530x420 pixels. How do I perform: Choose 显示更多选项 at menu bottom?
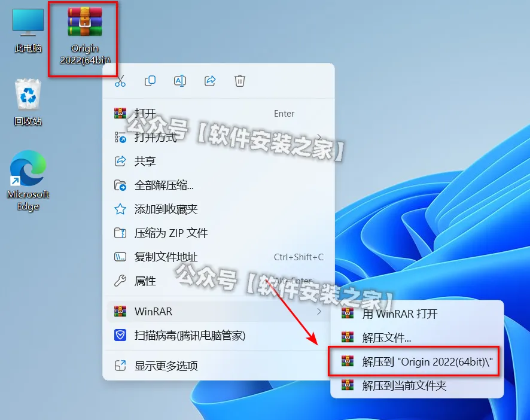(x=219, y=366)
